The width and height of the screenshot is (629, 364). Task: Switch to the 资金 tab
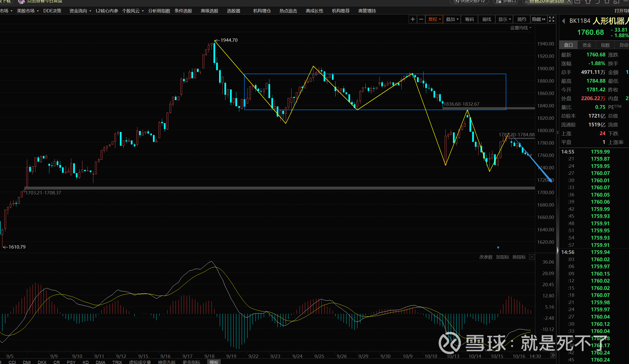pyautogui.click(x=586, y=45)
